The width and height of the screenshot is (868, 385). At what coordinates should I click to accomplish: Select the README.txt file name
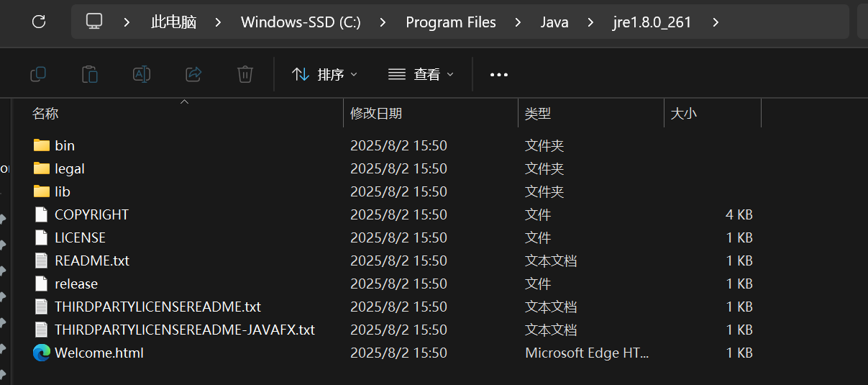tap(92, 261)
